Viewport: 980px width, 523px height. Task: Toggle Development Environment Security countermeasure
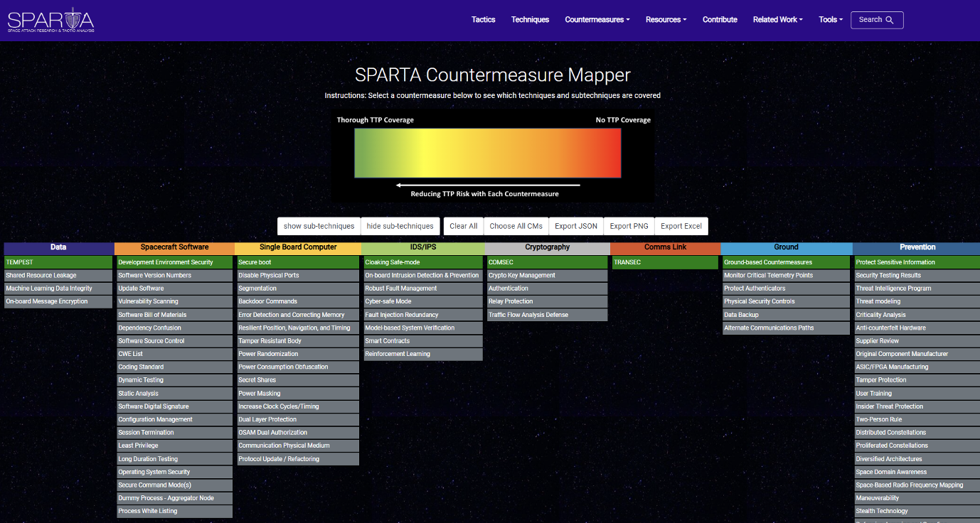click(175, 262)
